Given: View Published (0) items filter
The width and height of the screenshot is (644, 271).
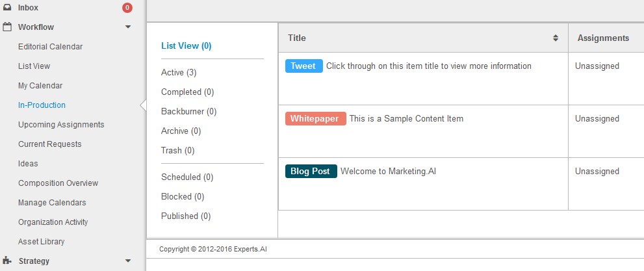Looking at the screenshot, I should [x=186, y=216].
